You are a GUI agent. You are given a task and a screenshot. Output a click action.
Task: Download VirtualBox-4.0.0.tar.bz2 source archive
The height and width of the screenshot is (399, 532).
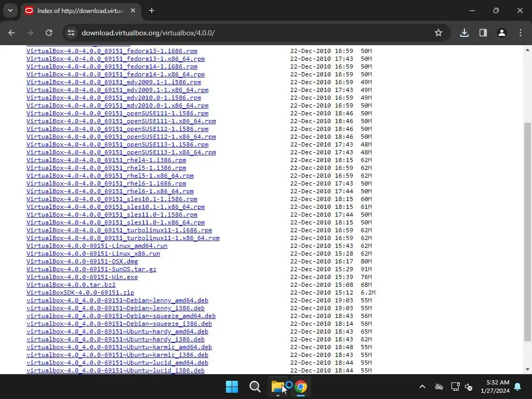[71, 285]
